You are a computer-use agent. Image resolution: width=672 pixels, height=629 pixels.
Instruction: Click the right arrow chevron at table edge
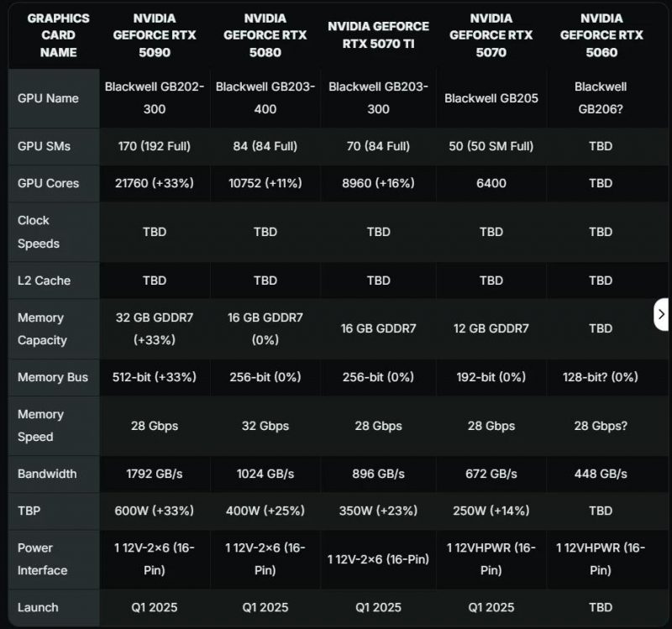[x=661, y=314]
